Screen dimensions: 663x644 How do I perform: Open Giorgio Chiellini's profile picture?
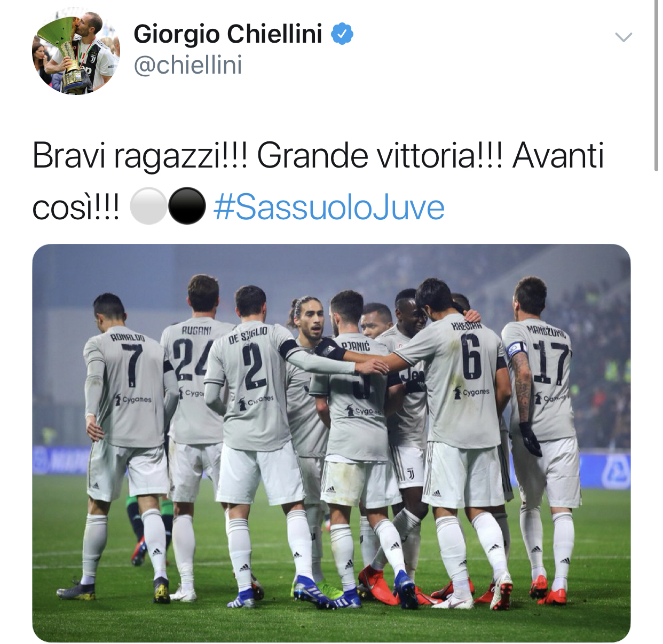point(76,51)
